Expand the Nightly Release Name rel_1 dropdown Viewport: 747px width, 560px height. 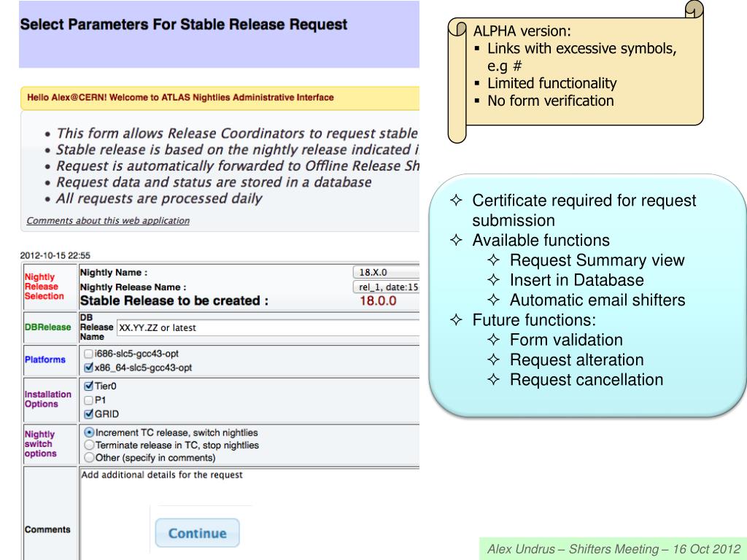coord(385,287)
